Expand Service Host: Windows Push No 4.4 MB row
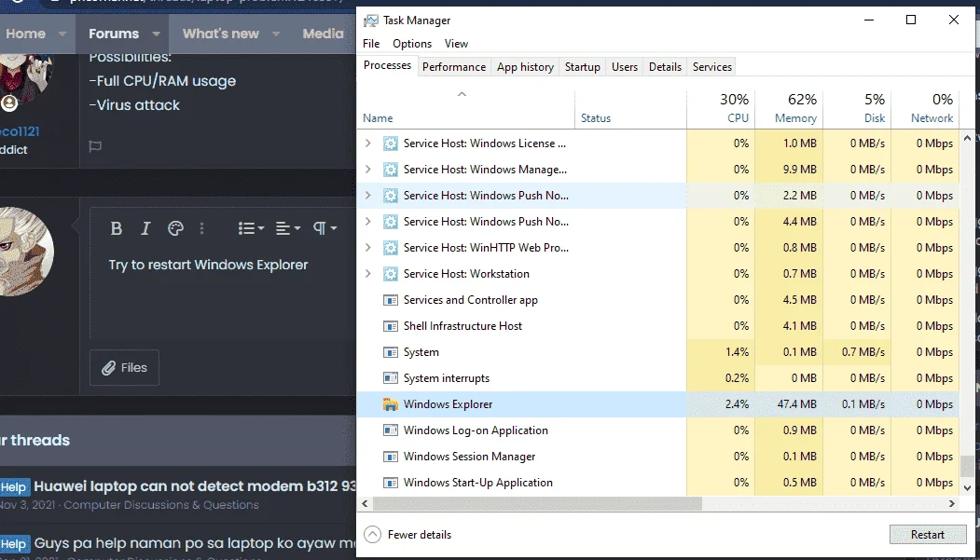 [368, 222]
